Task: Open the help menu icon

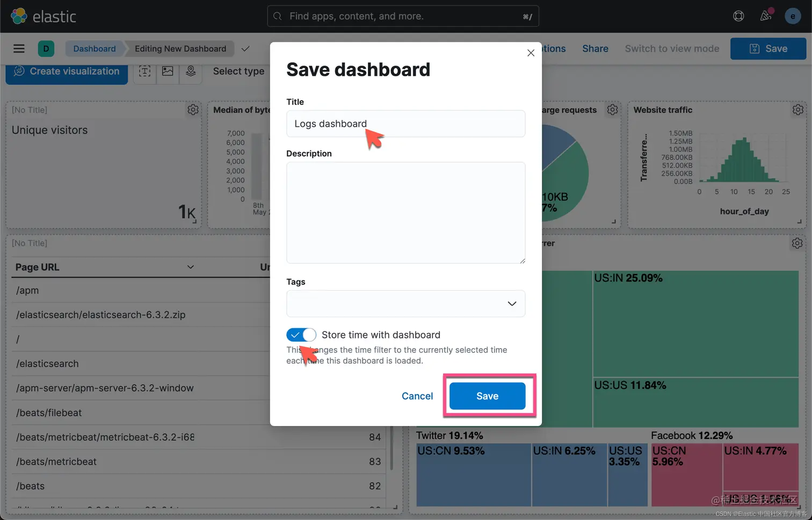Action: pos(738,16)
